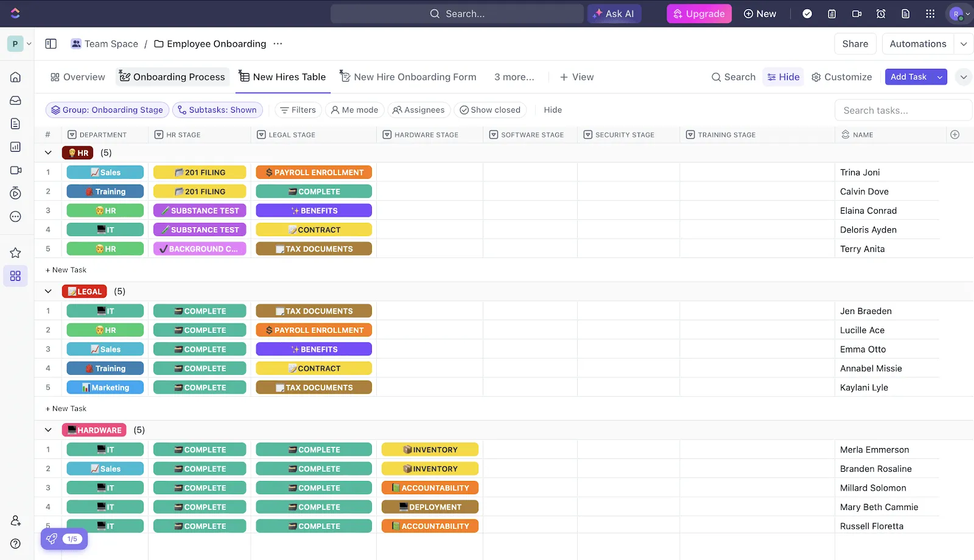Open the apps grid icon in the top bar
Screen dimensions: 974x560
coord(930,13)
